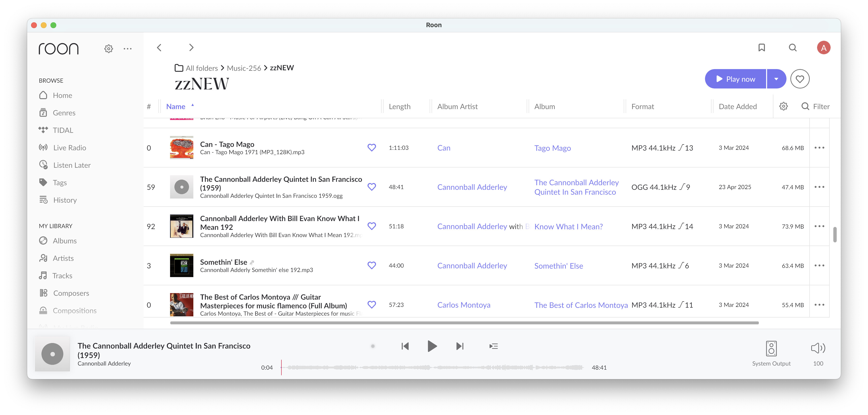Viewport: 868px width, 415px height.
Task: Open more options for the Tago Mago row
Action: [x=819, y=148]
